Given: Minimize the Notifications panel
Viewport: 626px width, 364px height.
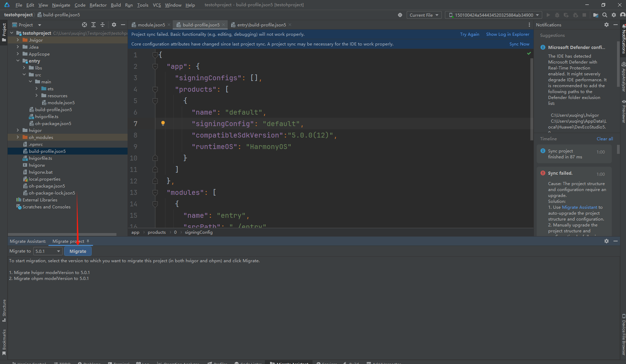Looking at the screenshot, I should click(x=616, y=25).
